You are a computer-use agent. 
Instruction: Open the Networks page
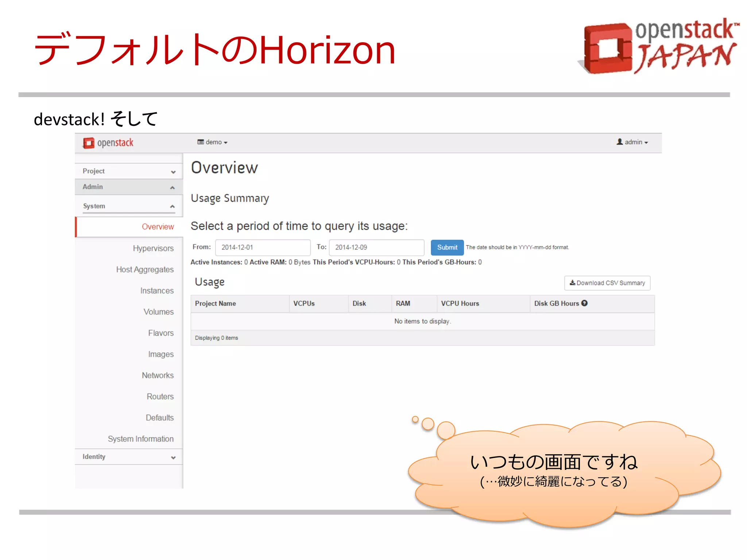point(158,375)
